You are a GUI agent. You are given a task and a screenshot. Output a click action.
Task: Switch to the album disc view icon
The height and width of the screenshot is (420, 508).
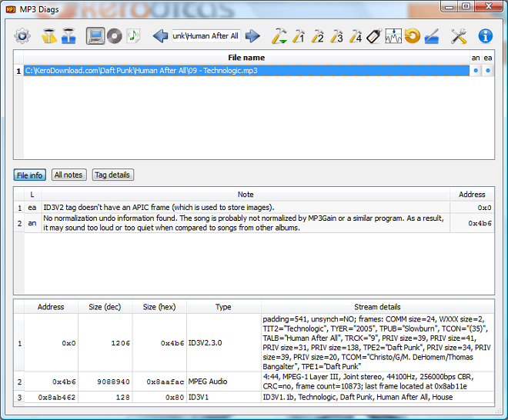[x=115, y=36]
